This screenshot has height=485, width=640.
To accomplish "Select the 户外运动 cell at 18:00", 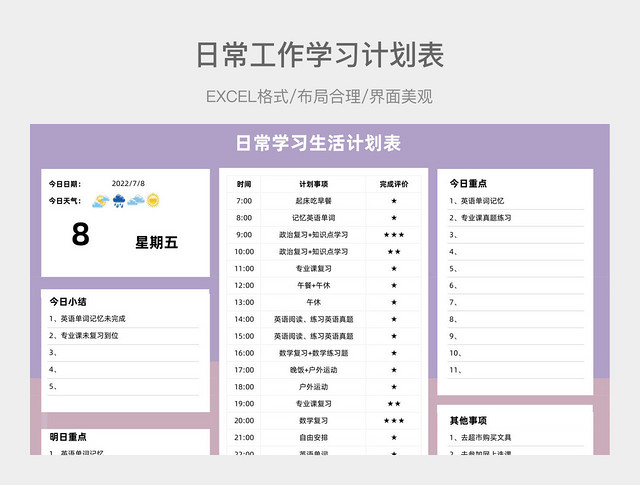I will coord(313,387).
